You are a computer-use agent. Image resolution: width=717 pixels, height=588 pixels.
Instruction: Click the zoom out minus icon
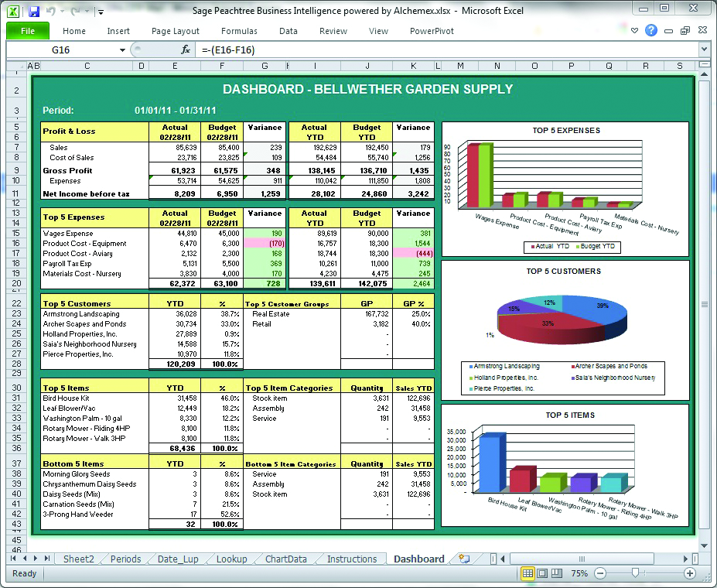tap(599, 573)
